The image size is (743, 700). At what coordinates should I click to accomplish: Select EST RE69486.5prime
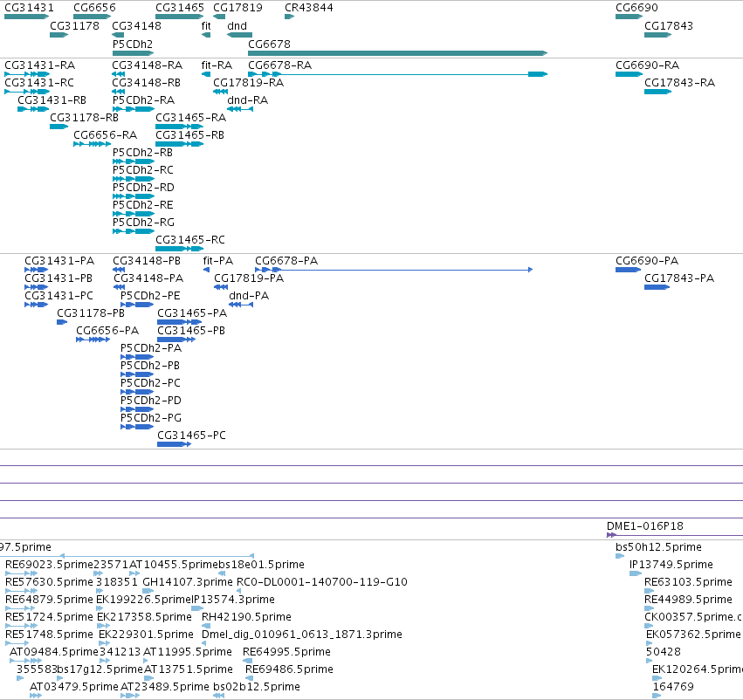coord(289,669)
